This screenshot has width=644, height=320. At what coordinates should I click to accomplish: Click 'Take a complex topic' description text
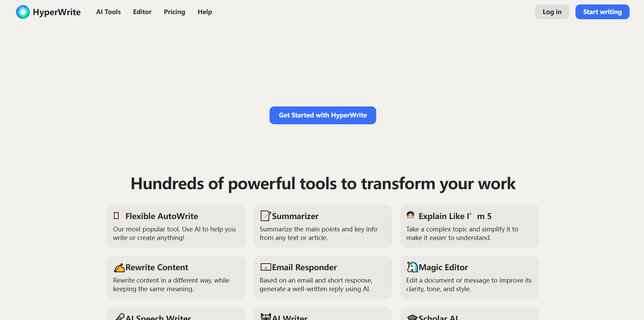click(462, 233)
